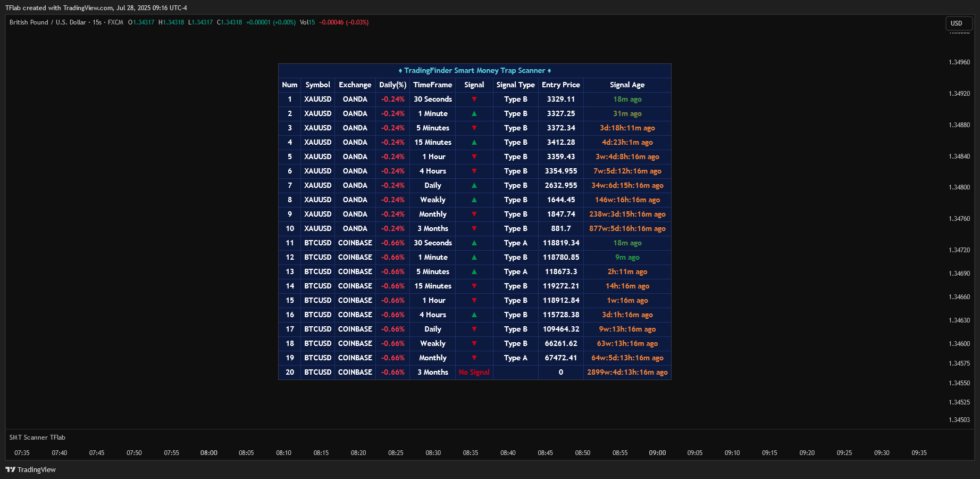Click the TradingView logo at bottom left
Image resolution: width=980 pixels, height=479 pixels.
pyautogui.click(x=30, y=469)
